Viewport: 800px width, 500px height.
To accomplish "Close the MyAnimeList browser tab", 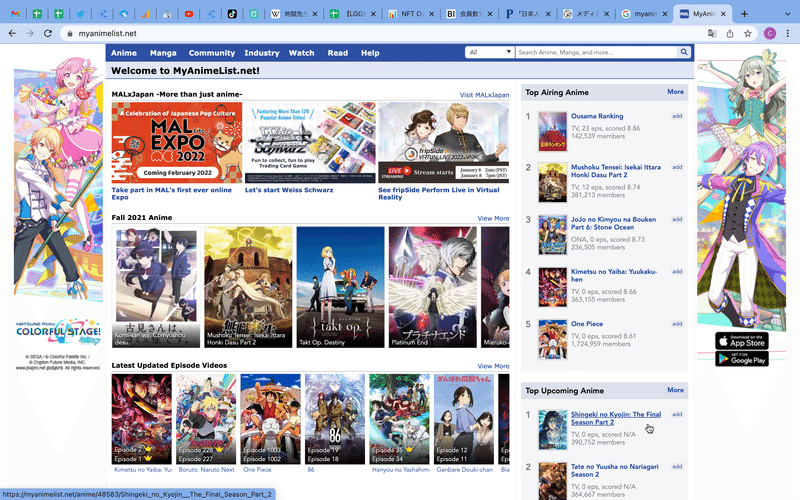I will (x=723, y=14).
